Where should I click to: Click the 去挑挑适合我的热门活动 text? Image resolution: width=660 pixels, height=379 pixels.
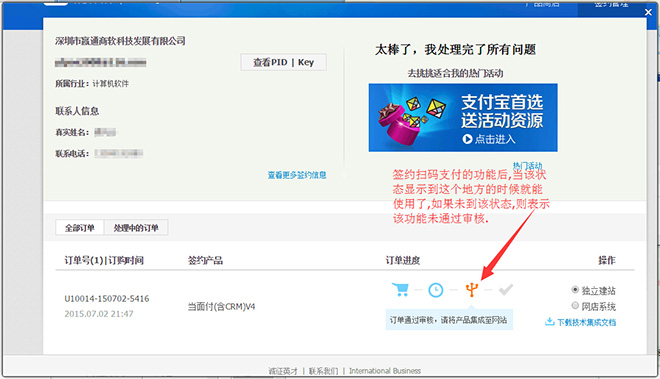[x=455, y=73]
